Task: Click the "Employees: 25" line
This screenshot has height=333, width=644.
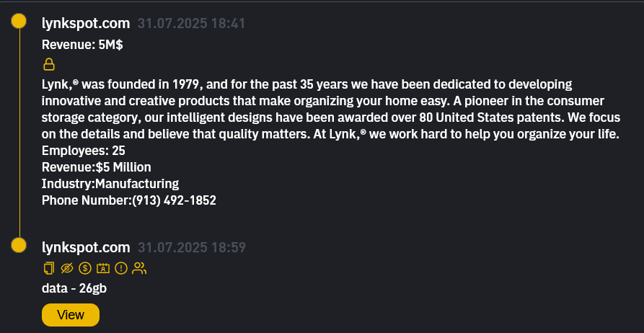Action: coord(84,151)
